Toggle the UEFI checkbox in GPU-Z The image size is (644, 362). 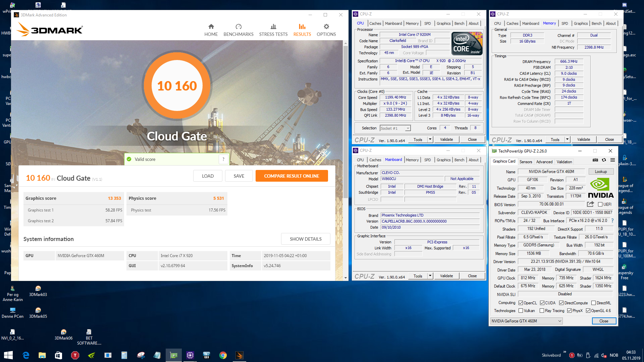click(x=600, y=204)
